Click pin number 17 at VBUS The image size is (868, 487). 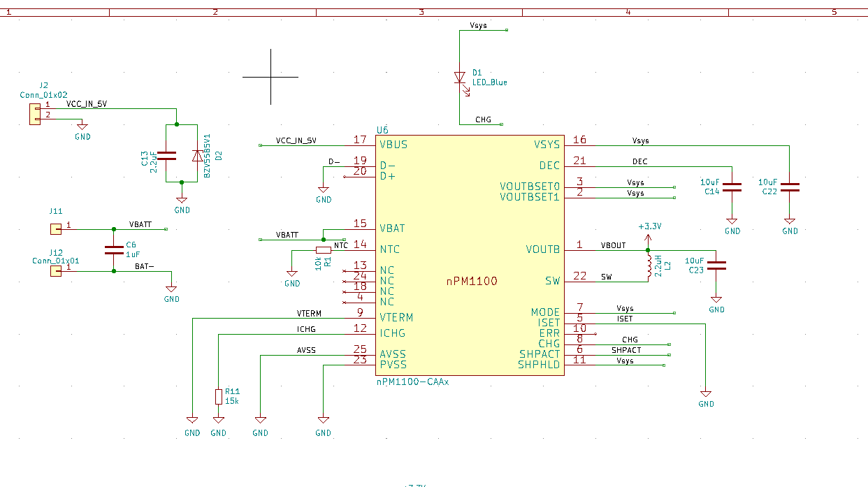pyautogui.click(x=360, y=140)
